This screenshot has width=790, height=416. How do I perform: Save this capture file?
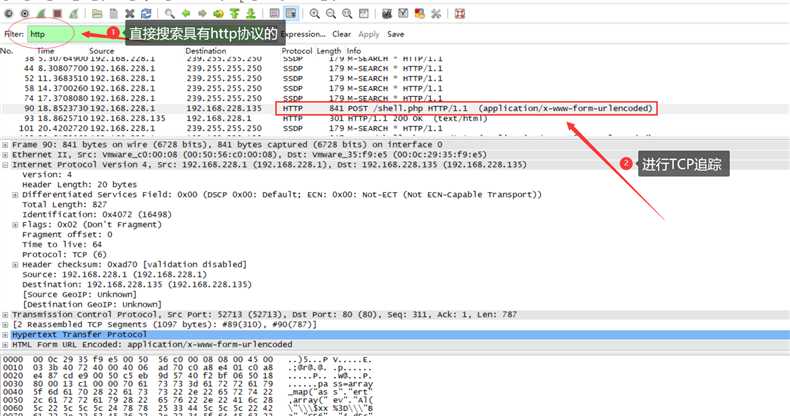[113, 14]
